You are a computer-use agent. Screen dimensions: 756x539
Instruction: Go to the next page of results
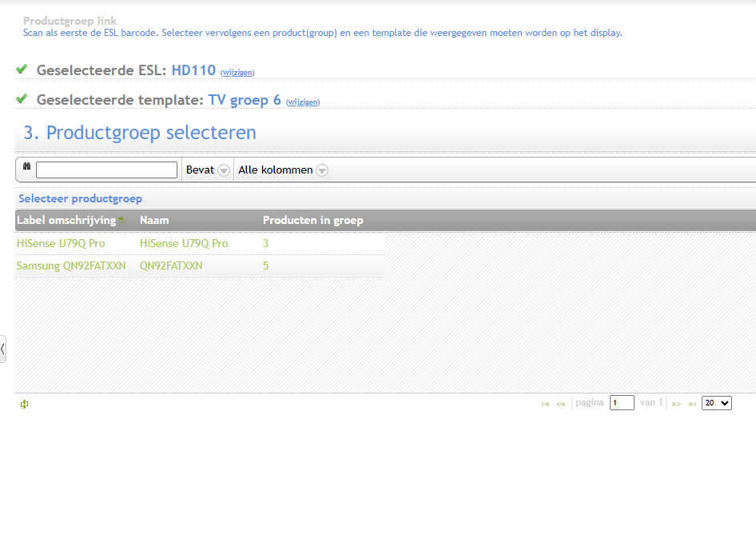[x=676, y=404]
